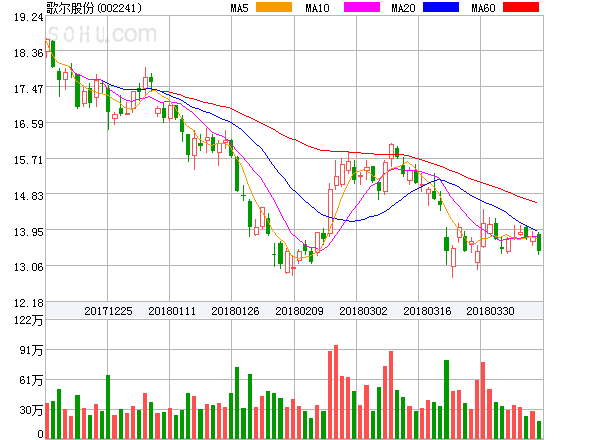Image resolution: width=600 pixels, height=440 pixels.
Task: Click the MA60 legend label
Action: (x=483, y=8)
